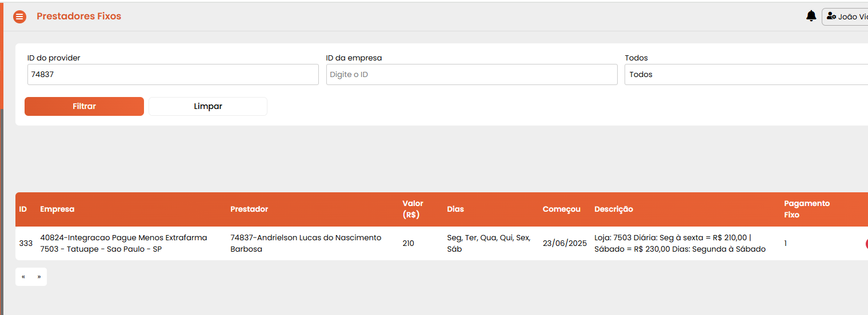Viewport: 868px width, 315px height.
Task: Click the Prestador column header
Action: (249, 209)
